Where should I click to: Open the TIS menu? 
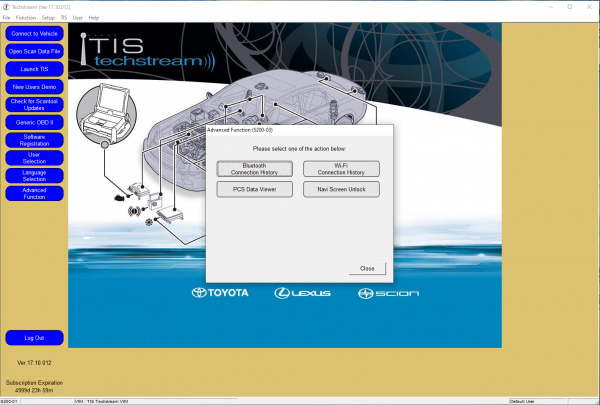point(64,18)
